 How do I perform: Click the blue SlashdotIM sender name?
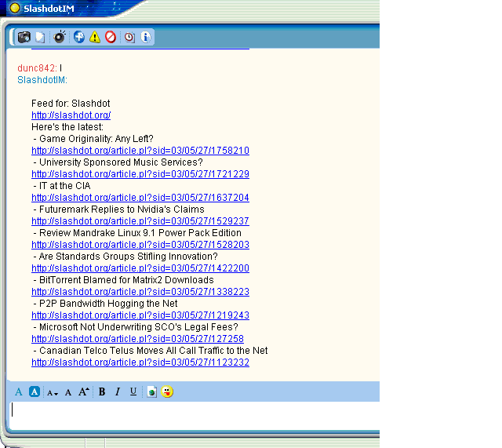[42, 80]
